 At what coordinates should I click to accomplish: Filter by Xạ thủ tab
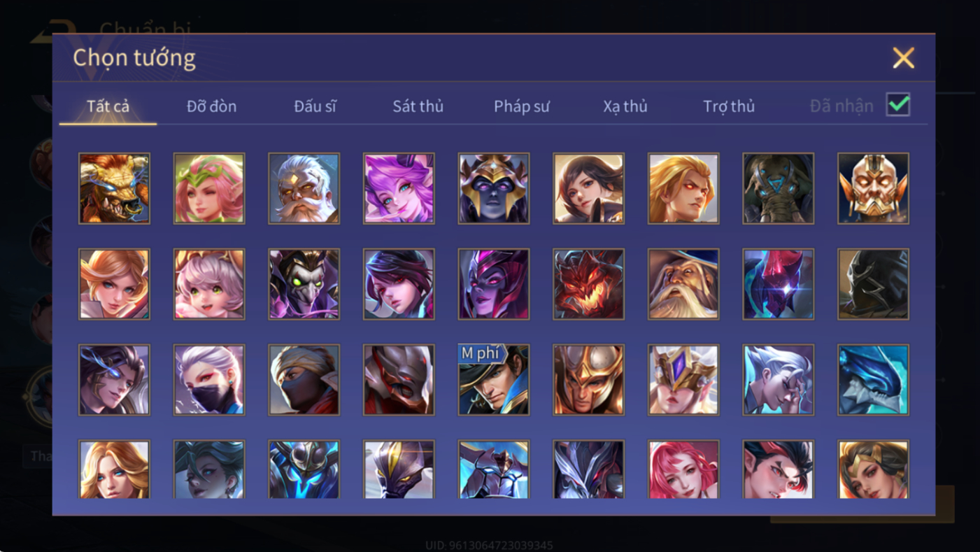(625, 106)
